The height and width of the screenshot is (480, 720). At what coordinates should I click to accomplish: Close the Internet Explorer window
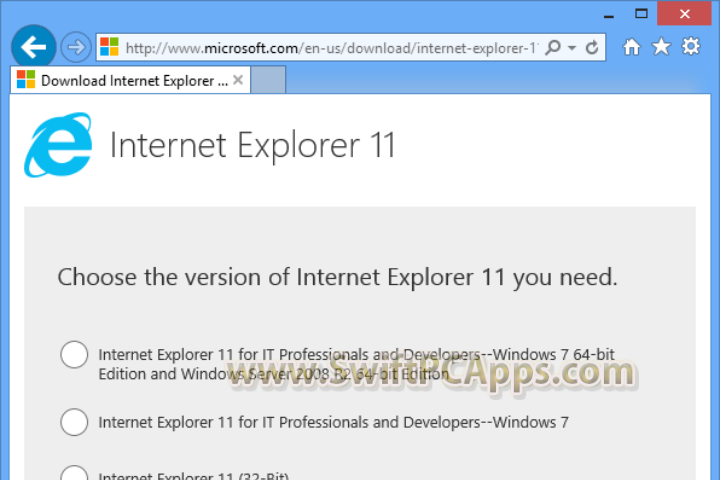(684, 14)
